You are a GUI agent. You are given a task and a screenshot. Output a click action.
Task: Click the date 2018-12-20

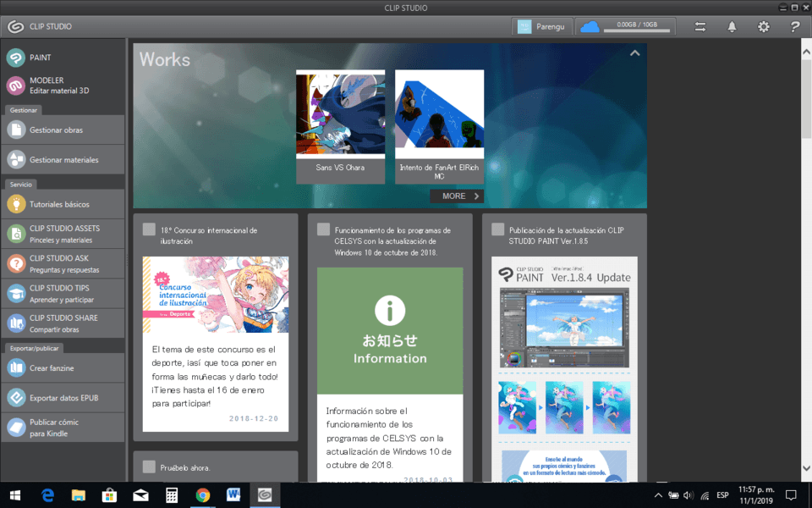click(x=254, y=418)
